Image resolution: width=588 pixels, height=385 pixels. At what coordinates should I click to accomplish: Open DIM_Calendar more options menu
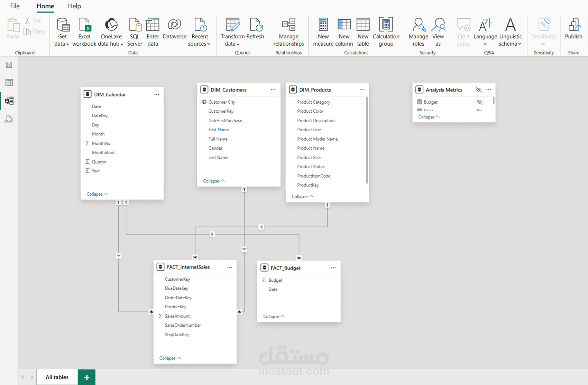point(157,94)
